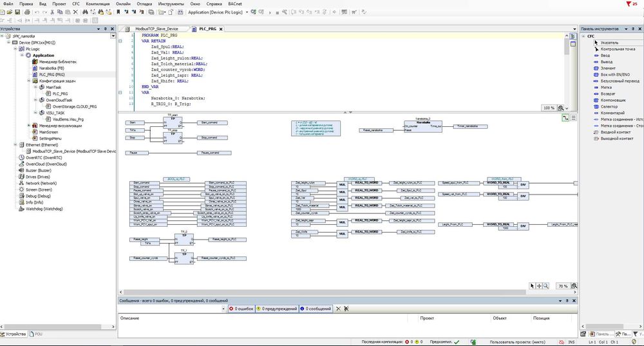Toggle the 0 ошибок errors filter
This screenshot has width=644, height=346.
click(241, 309)
